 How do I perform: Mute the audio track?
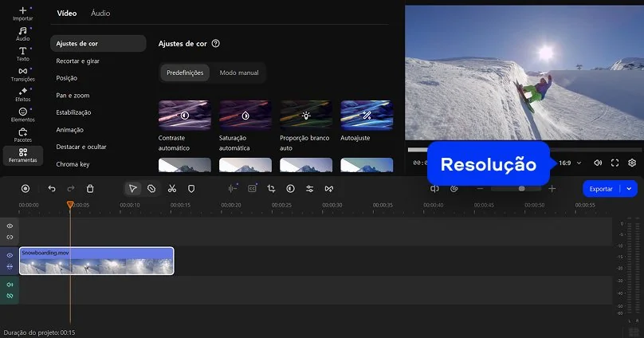point(10,285)
